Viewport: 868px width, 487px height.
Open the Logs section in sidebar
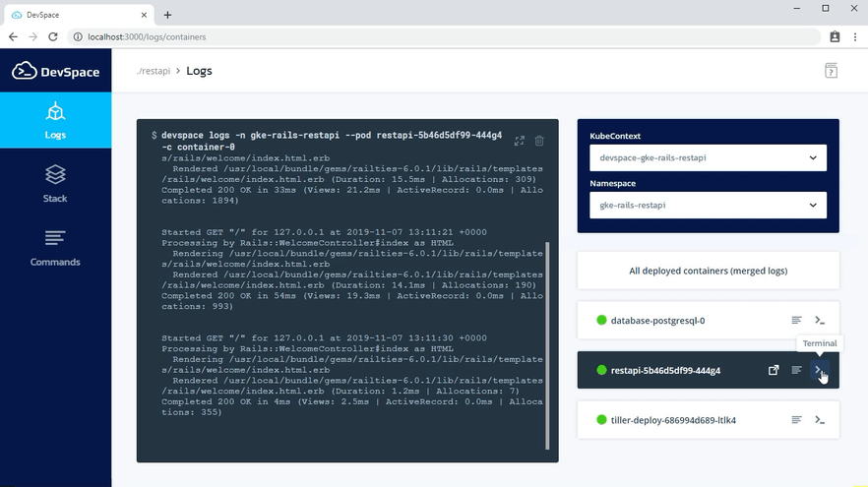point(55,120)
